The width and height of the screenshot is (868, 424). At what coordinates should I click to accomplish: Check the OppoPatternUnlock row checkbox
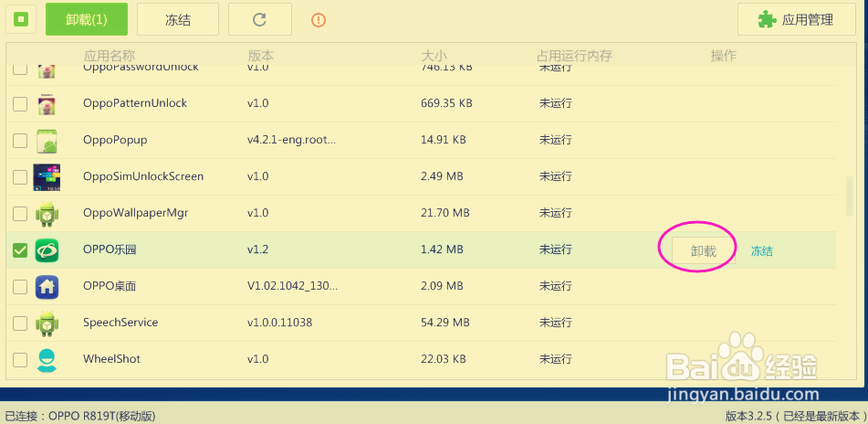[20, 103]
